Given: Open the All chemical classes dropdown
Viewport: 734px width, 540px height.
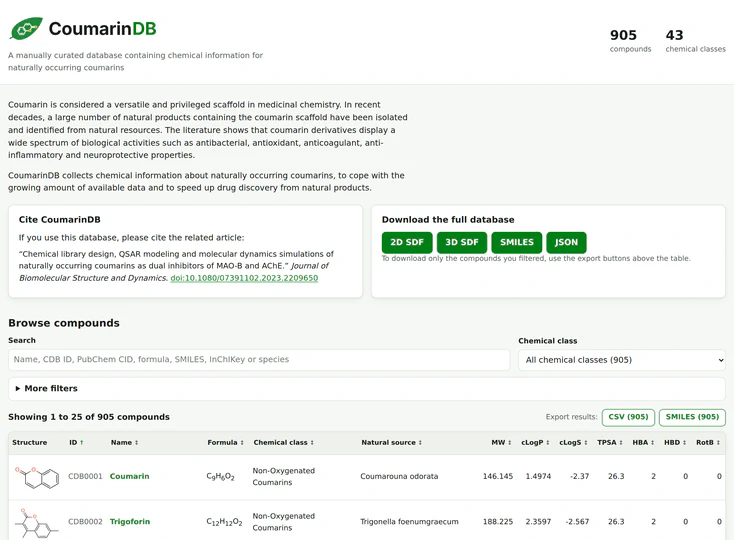Looking at the screenshot, I should click(x=622, y=360).
